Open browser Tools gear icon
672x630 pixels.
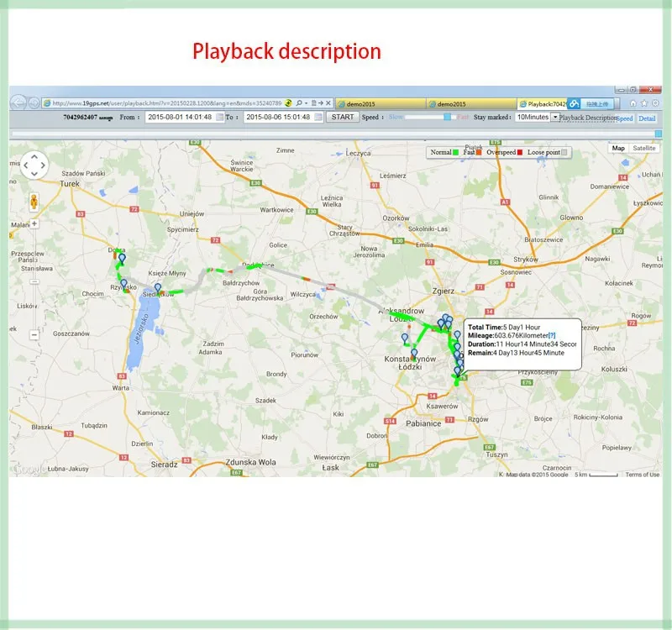click(x=656, y=103)
